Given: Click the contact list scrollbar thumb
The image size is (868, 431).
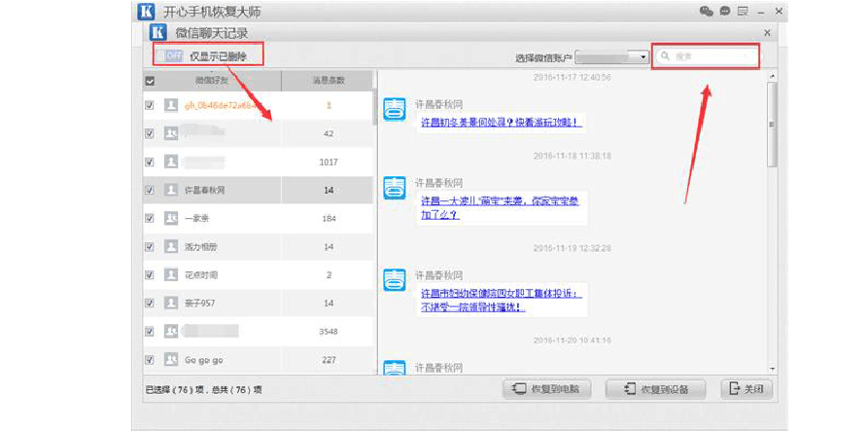Looking at the screenshot, I should tap(375, 107).
